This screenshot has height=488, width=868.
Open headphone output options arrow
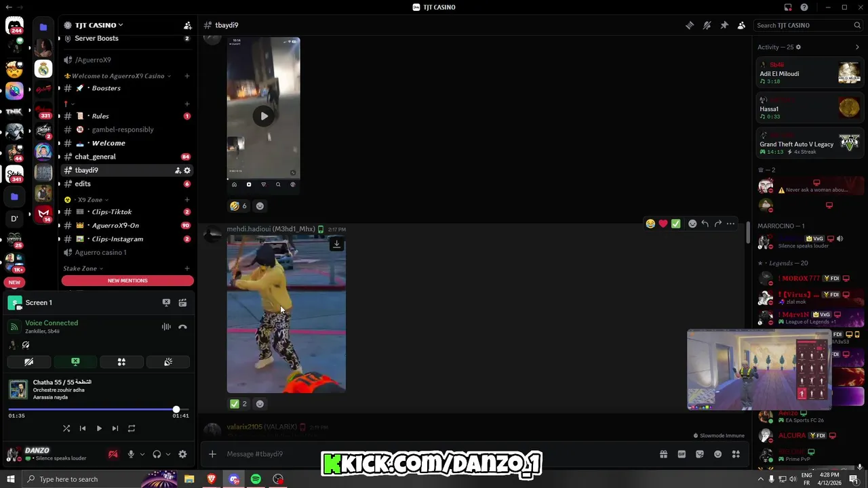pos(167,454)
